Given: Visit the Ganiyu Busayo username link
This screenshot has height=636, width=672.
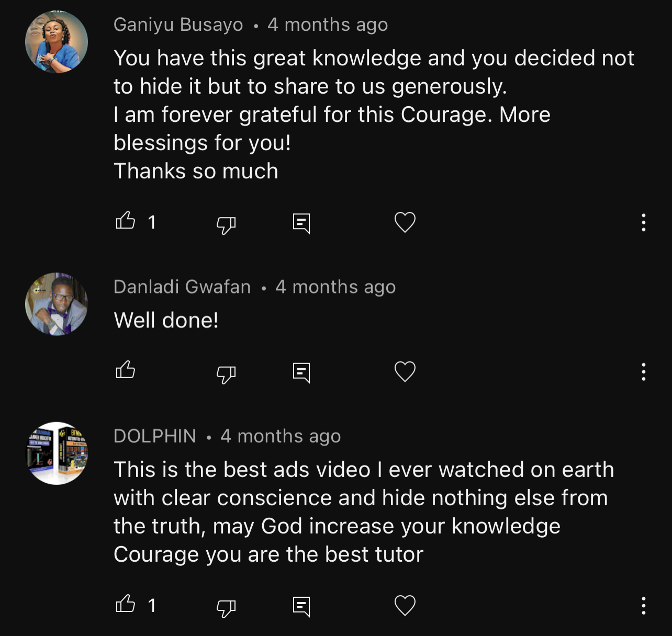Looking at the screenshot, I should (178, 25).
